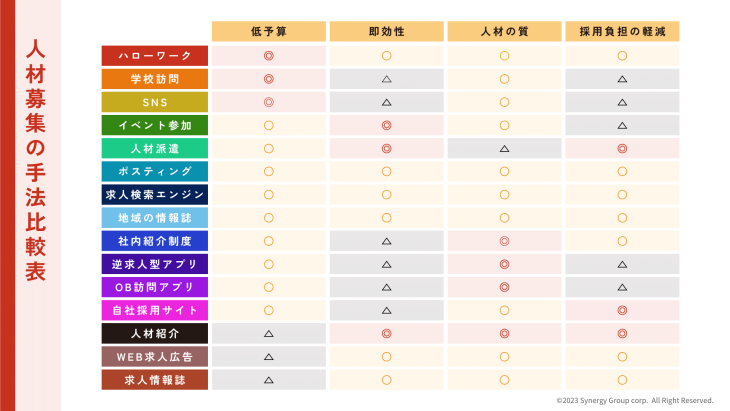Image resolution: width=730 pixels, height=411 pixels.
Task: Click the double circle for 自社採用サイト under 採用負担の軽減
Action: [x=622, y=310]
